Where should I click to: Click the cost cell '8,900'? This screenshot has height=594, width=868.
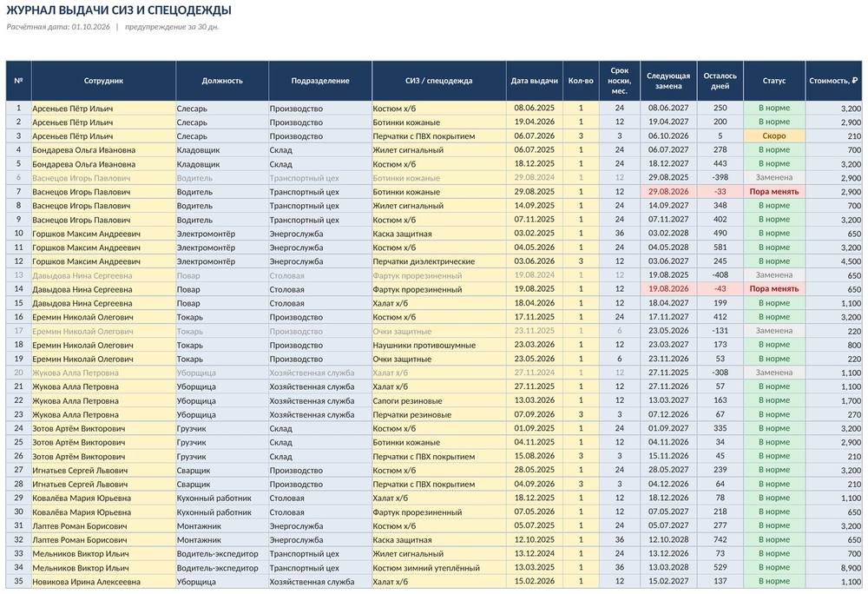click(833, 568)
